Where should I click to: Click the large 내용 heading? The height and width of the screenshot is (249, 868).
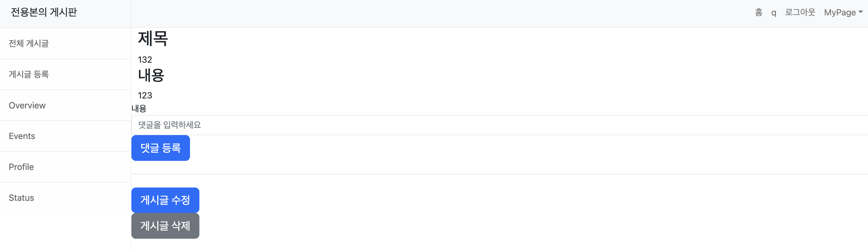point(151,75)
